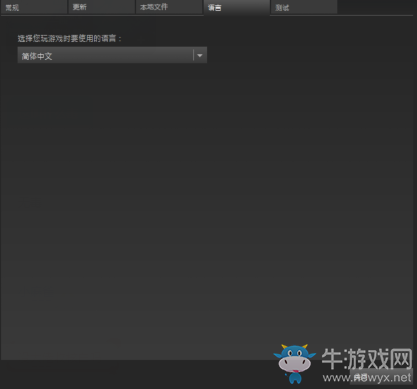This screenshot has height=389, width=417.
Task: Go to the 本地文件 tab
Action: click(169, 7)
